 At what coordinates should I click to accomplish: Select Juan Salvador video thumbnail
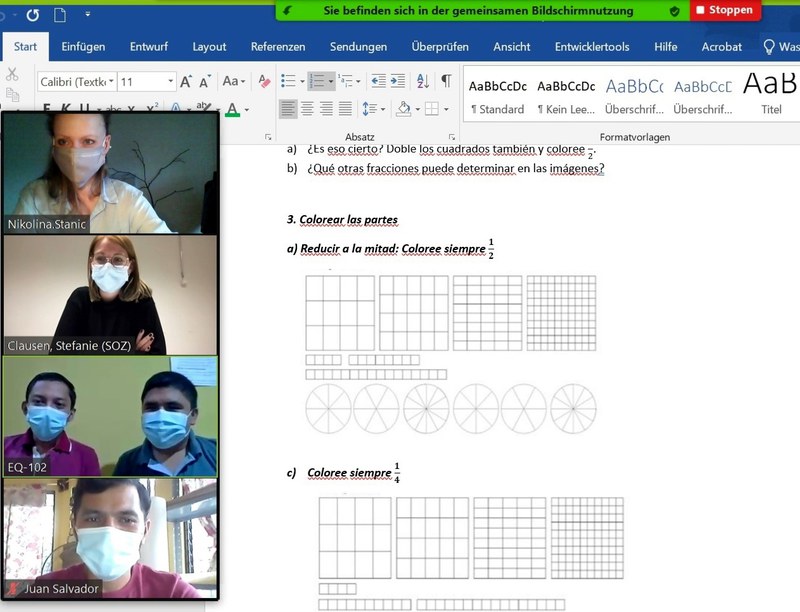click(x=110, y=538)
